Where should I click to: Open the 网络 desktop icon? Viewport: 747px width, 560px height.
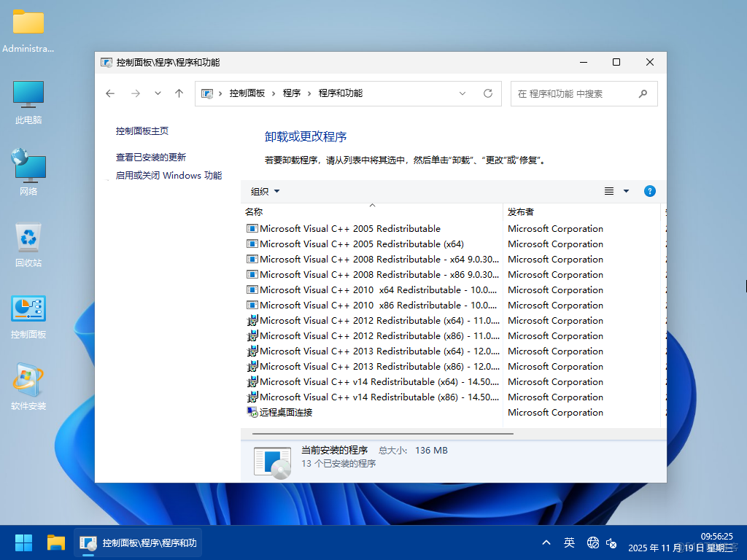[28, 166]
